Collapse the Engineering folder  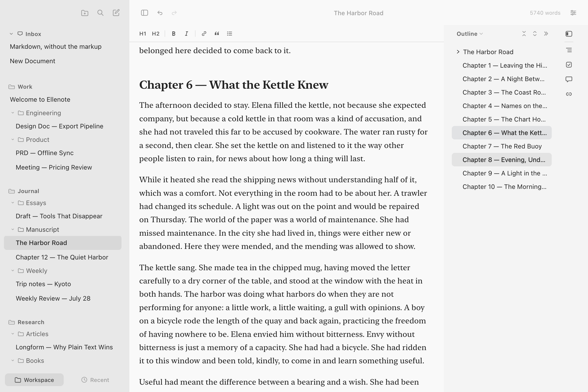pos(13,113)
